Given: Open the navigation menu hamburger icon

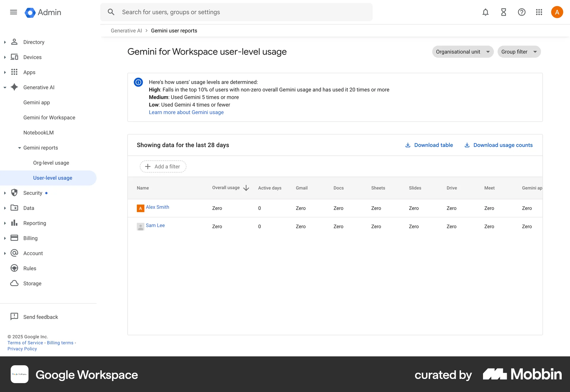Looking at the screenshot, I should tap(13, 12).
